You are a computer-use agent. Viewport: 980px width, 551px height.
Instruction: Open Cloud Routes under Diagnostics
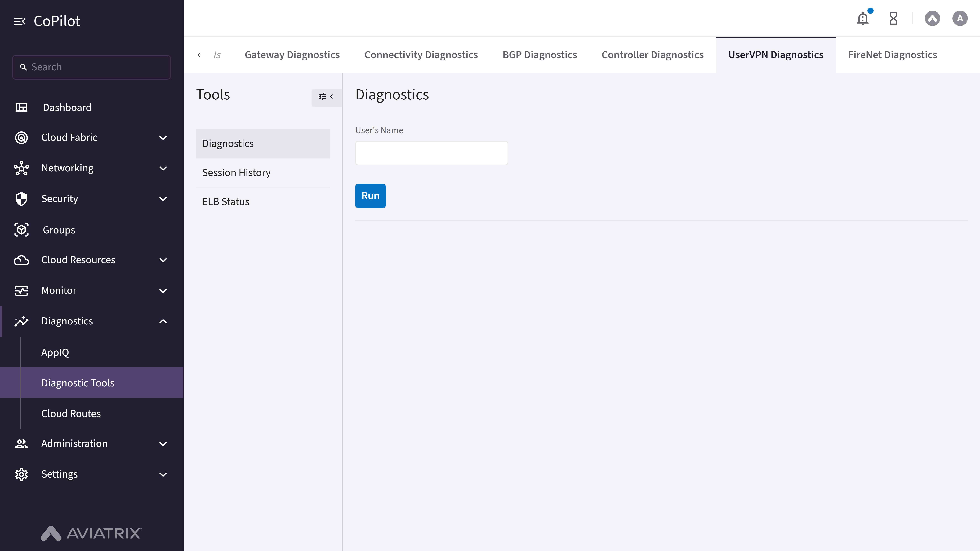(71, 414)
